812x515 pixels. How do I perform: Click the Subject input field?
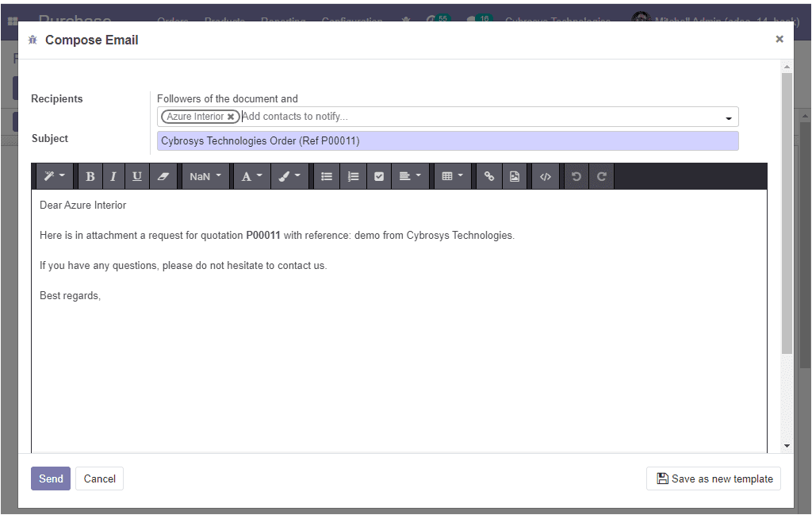(x=448, y=141)
